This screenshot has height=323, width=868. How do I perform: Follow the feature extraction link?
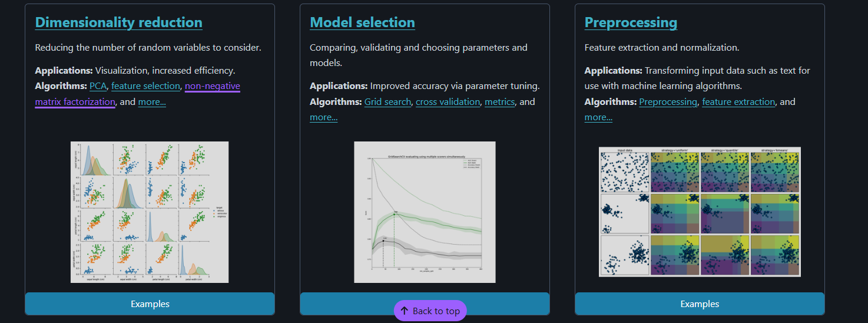coord(738,102)
